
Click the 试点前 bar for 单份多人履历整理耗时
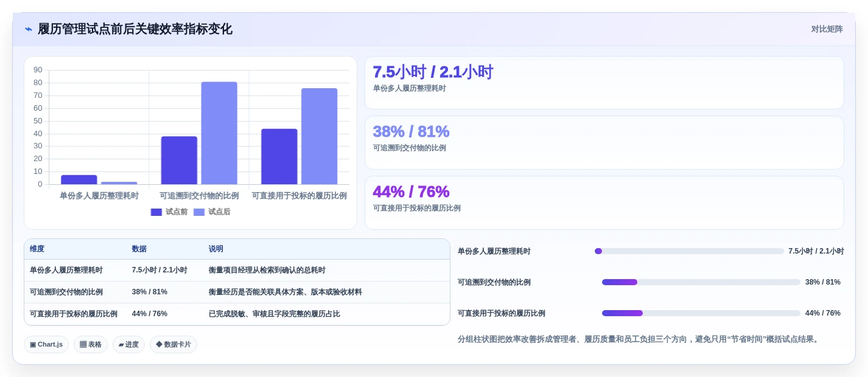click(79, 180)
